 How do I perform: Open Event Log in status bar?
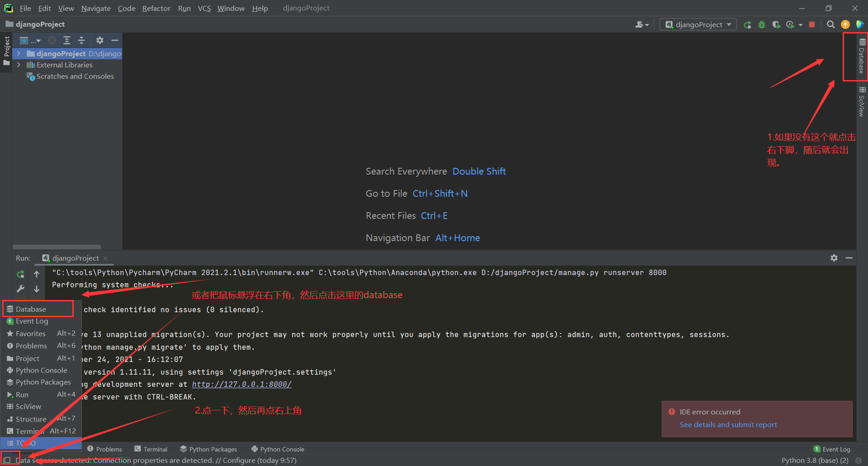point(832,449)
